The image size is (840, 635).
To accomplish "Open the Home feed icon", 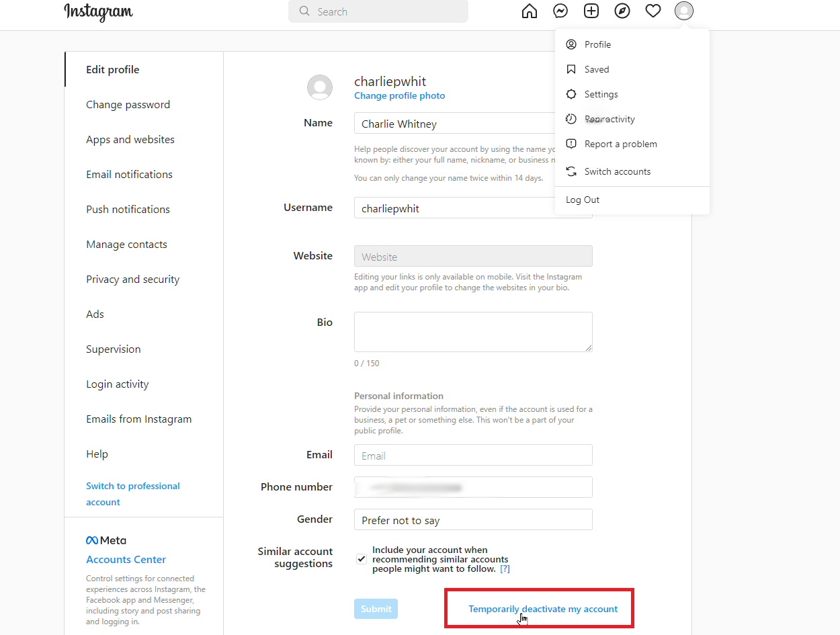I will (529, 11).
